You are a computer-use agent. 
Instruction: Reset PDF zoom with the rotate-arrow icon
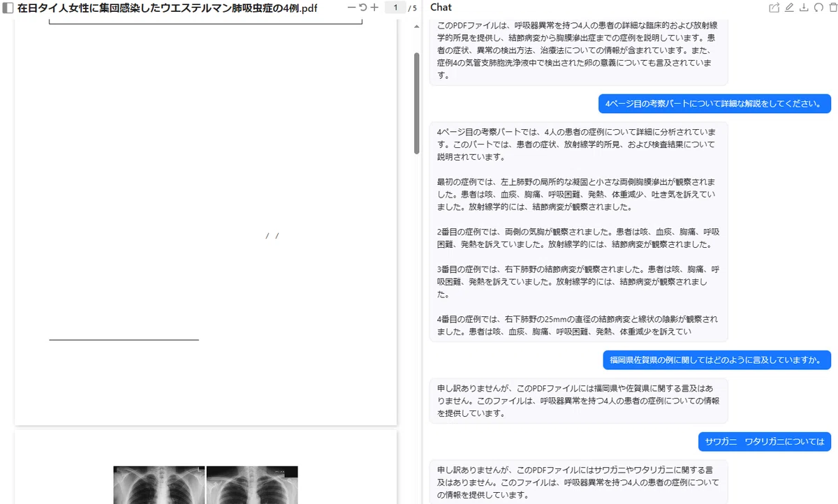pyautogui.click(x=362, y=8)
